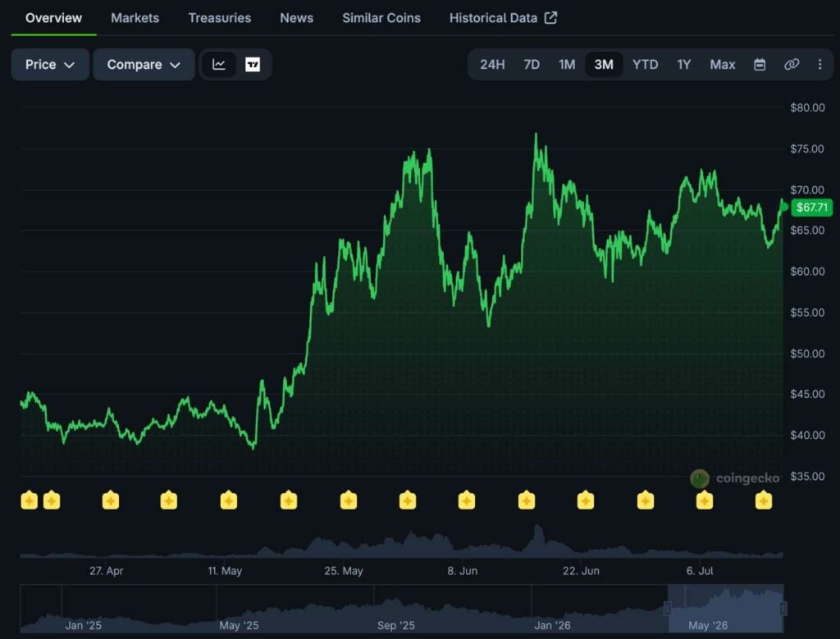This screenshot has height=639, width=840.
Task: Switch to the News tab
Action: [296, 18]
